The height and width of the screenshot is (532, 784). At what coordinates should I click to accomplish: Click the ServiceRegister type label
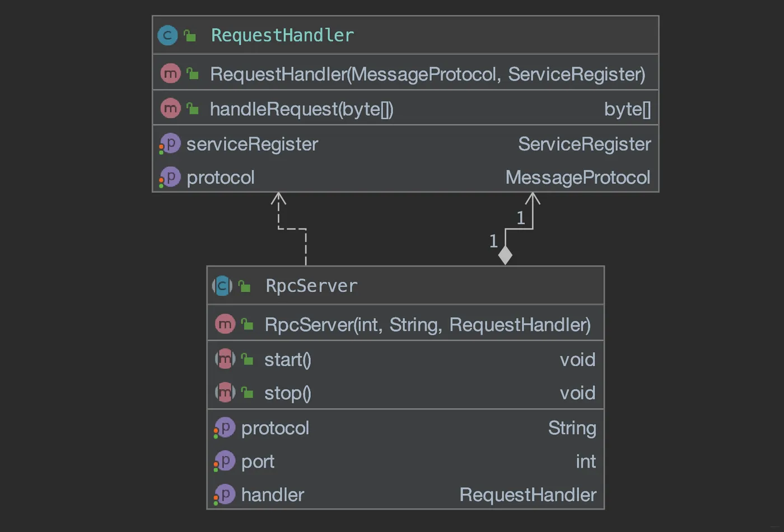point(584,144)
